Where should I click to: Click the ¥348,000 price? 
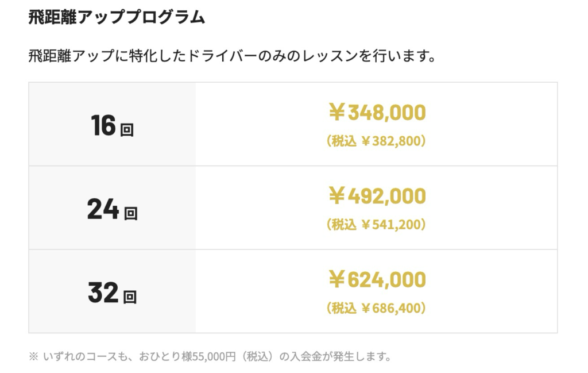(377, 113)
